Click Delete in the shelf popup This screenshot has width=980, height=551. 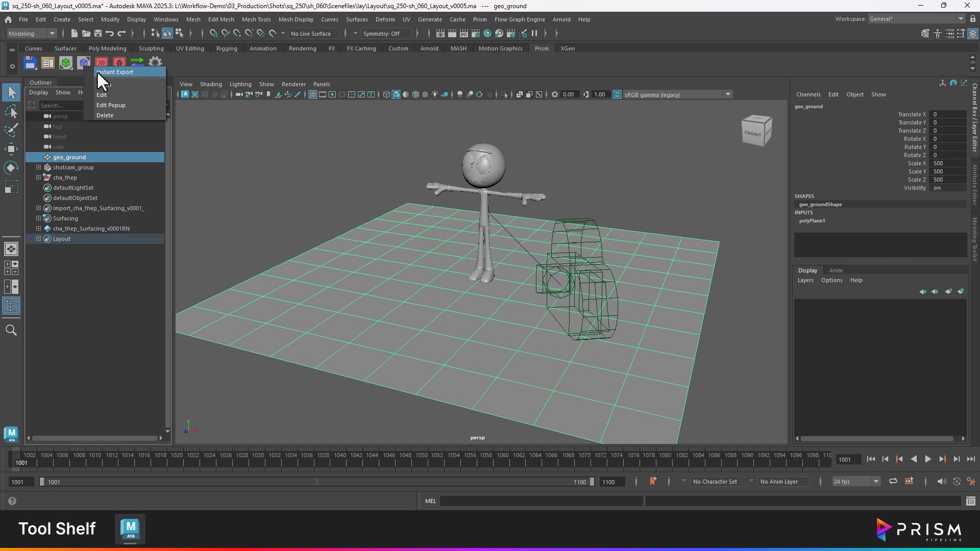(x=105, y=115)
